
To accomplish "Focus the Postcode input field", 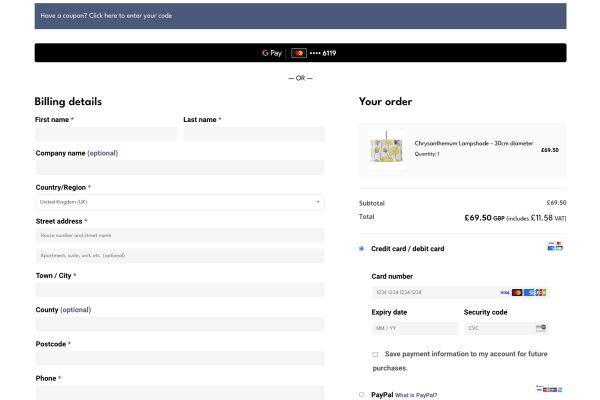I will [x=180, y=358].
